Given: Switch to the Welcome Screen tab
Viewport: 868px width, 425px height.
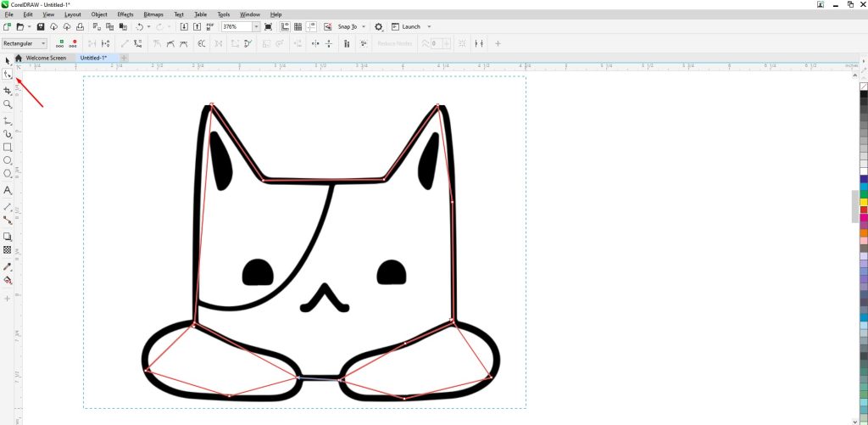Looking at the screenshot, I should [46, 58].
